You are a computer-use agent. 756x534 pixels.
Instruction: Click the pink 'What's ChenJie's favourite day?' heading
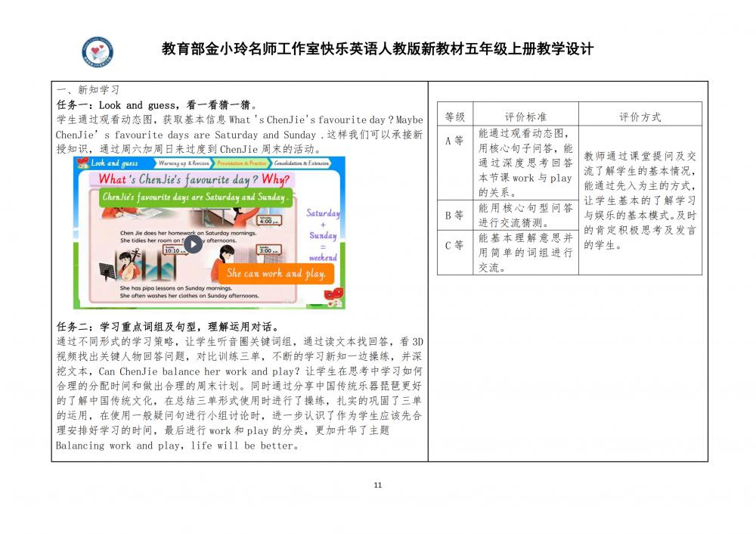click(x=194, y=179)
